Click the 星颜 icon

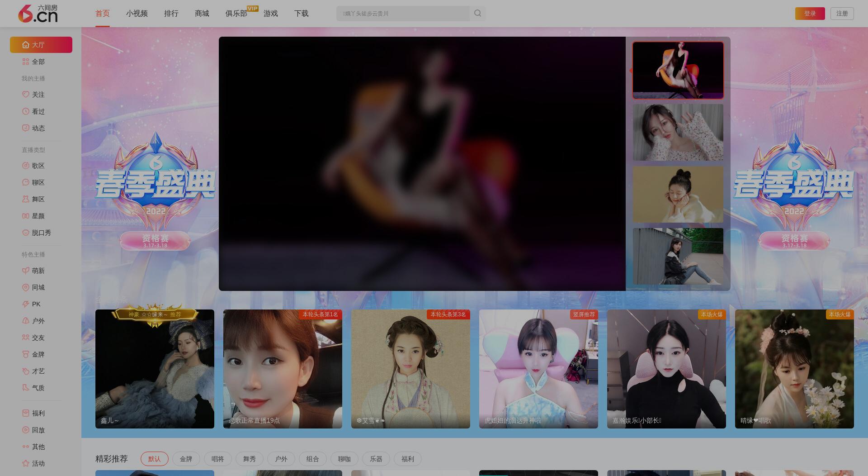tap(26, 216)
